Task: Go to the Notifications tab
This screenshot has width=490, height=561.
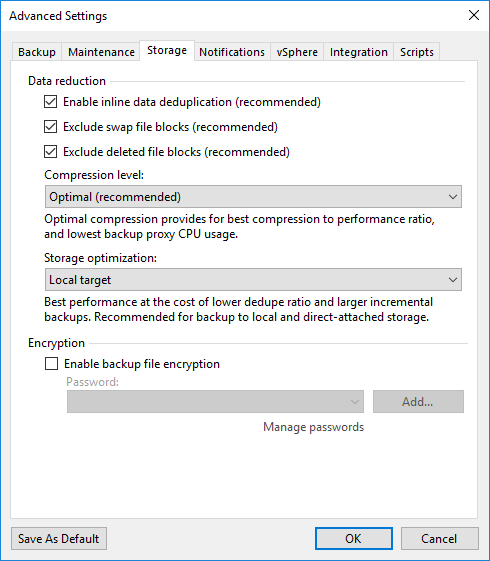Action: point(232,52)
